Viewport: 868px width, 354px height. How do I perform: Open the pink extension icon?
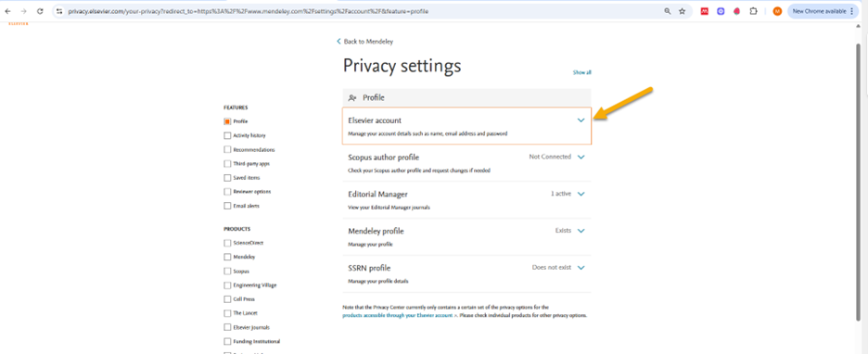pyautogui.click(x=736, y=11)
